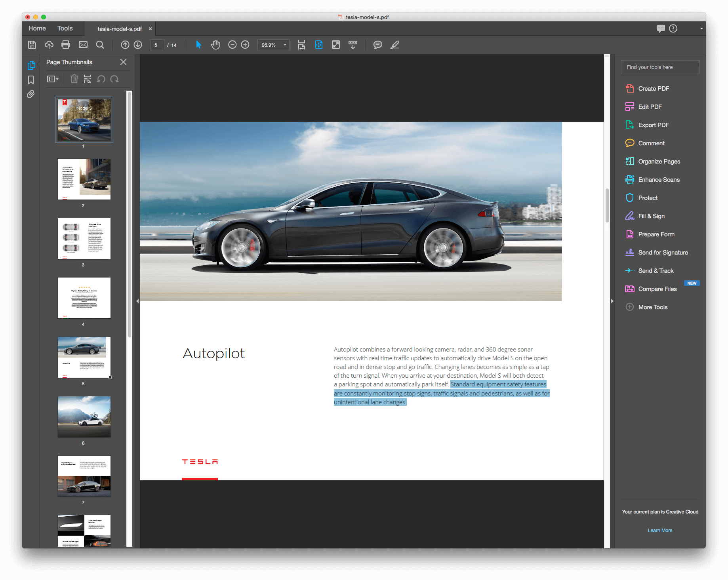Toggle fit one full page view
This screenshot has height=580, width=728.
coord(319,45)
